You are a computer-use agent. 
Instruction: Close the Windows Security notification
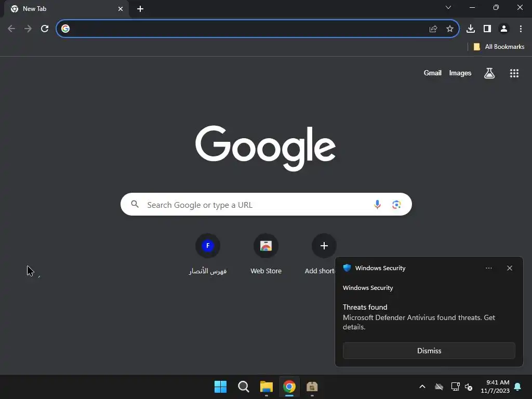(x=510, y=268)
